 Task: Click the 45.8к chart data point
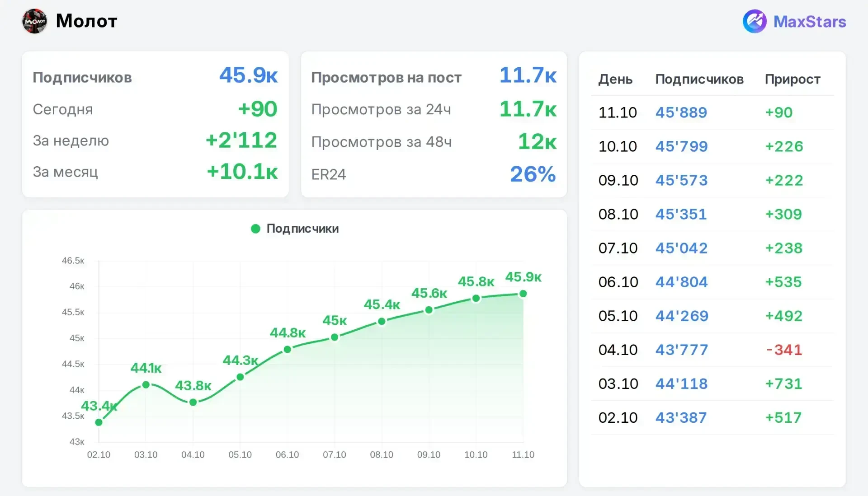pyautogui.click(x=476, y=299)
